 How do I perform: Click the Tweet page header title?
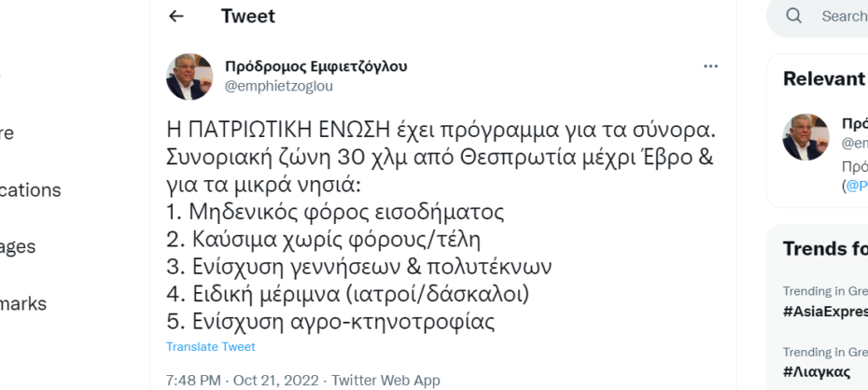click(x=248, y=16)
